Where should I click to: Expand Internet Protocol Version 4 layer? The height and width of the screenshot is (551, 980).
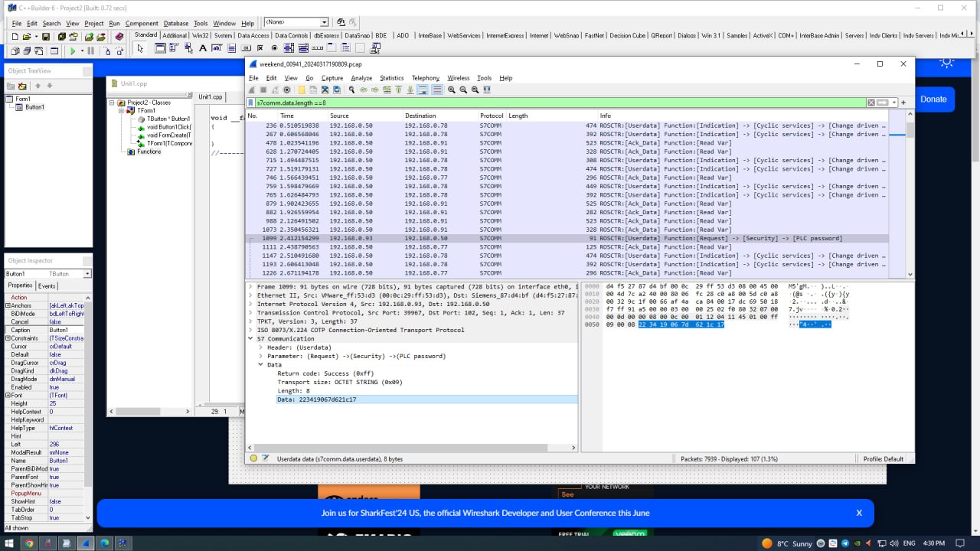[x=250, y=304]
